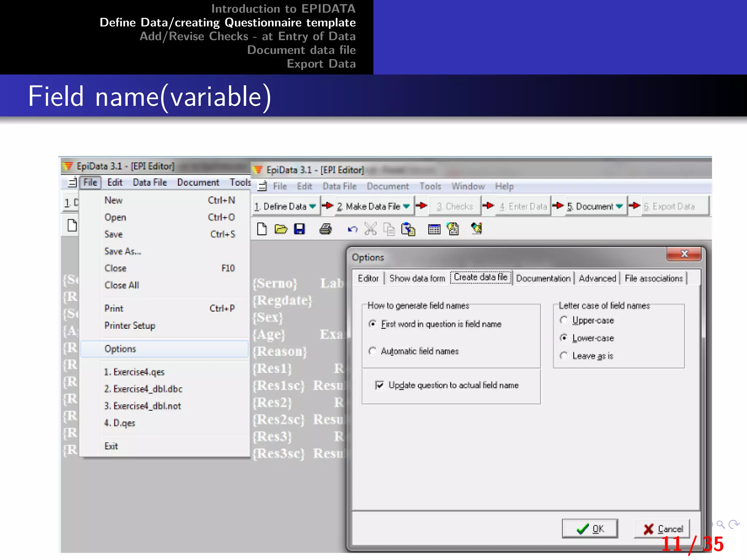Open the Documentation tab

click(x=543, y=279)
